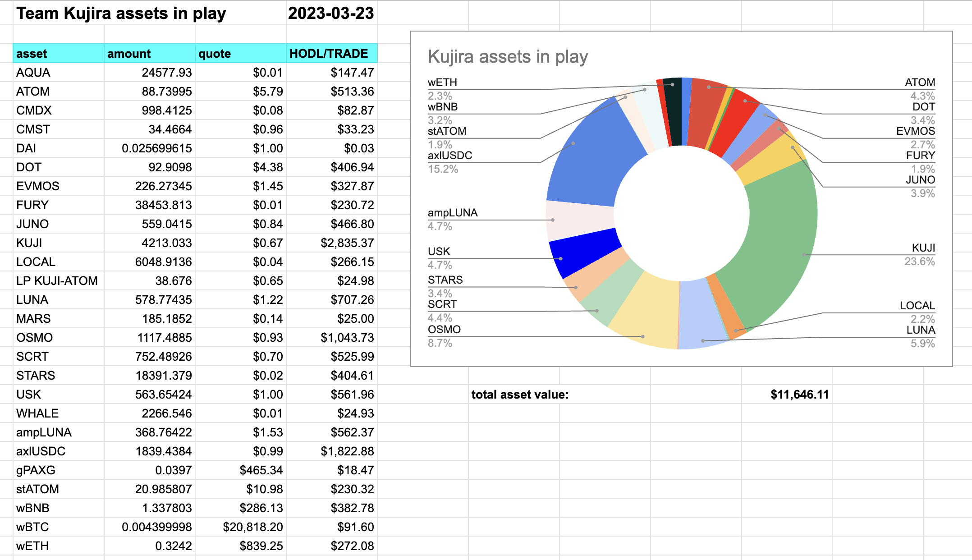
Task: Select the 'Kujira assets in play' chart title
Action: pos(508,57)
